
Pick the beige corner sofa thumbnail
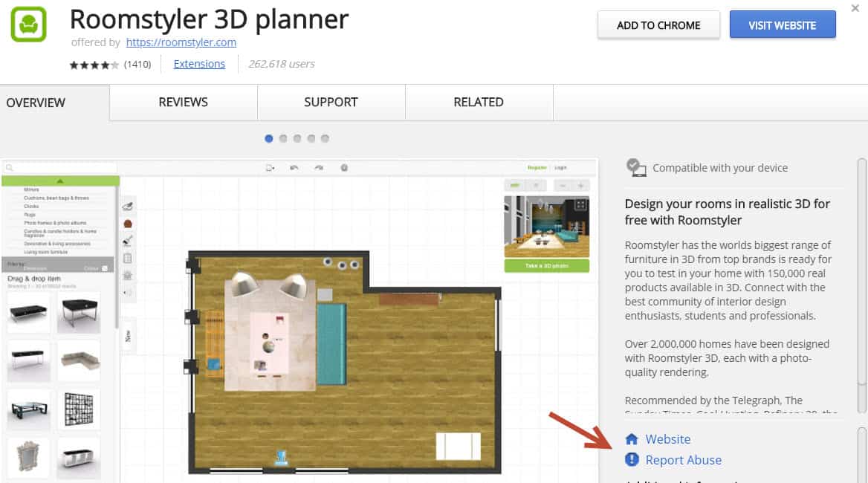pyautogui.click(x=79, y=360)
